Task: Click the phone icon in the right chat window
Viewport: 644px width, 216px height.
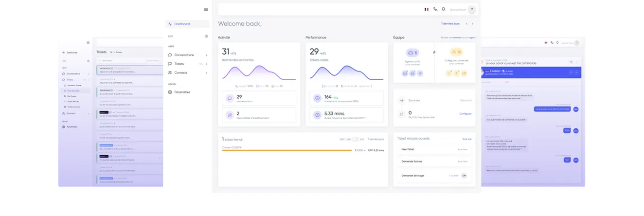Action: [x=552, y=43]
